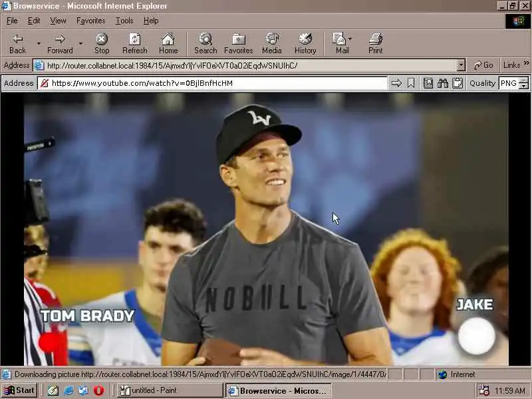Click the 11:59 AM taskbar clock
The height and width of the screenshot is (399, 532).
pyautogui.click(x=510, y=391)
